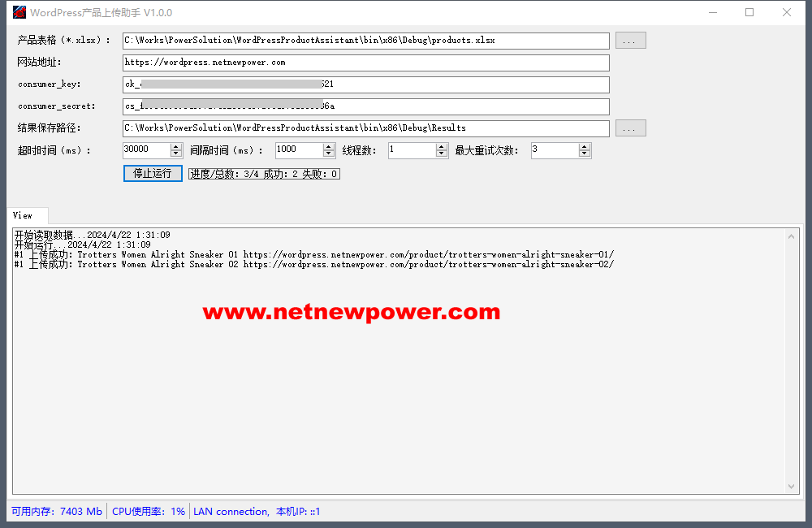The width and height of the screenshot is (812, 528).
Task: Decrease the 最大重试次数 retry count
Action: 585,154
